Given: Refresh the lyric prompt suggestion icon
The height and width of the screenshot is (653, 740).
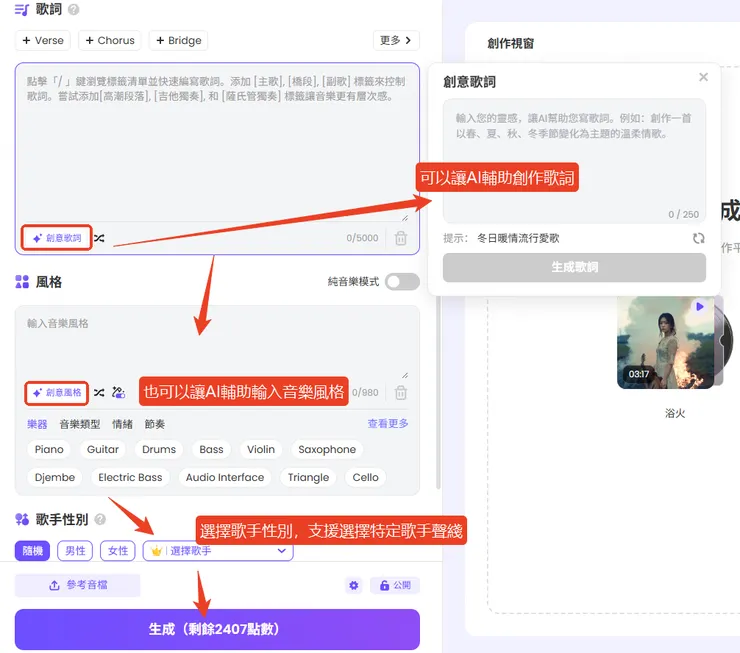Looking at the screenshot, I should pyautogui.click(x=698, y=238).
